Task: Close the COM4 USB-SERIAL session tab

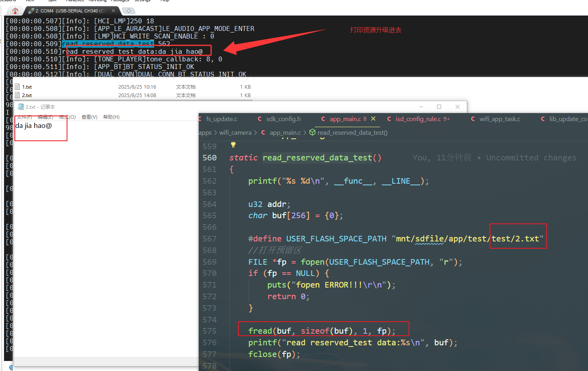Action: 113,11
